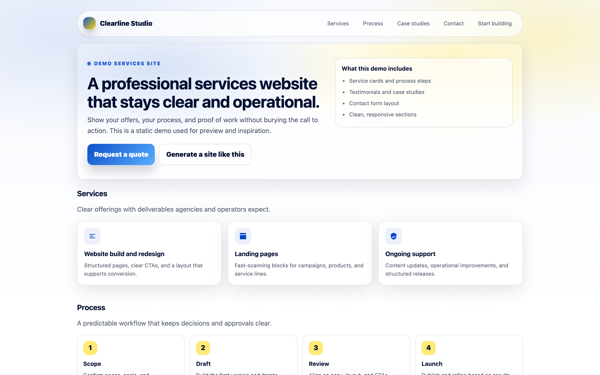
Task: Click 'Fast-scanning blocks for campaigns' description
Action: click(299, 269)
